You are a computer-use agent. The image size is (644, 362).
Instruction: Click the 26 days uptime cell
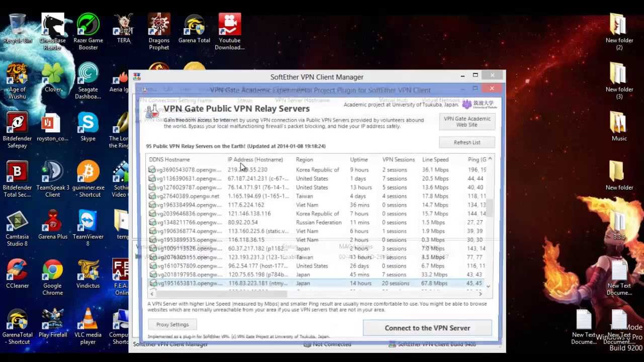(x=360, y=266)
